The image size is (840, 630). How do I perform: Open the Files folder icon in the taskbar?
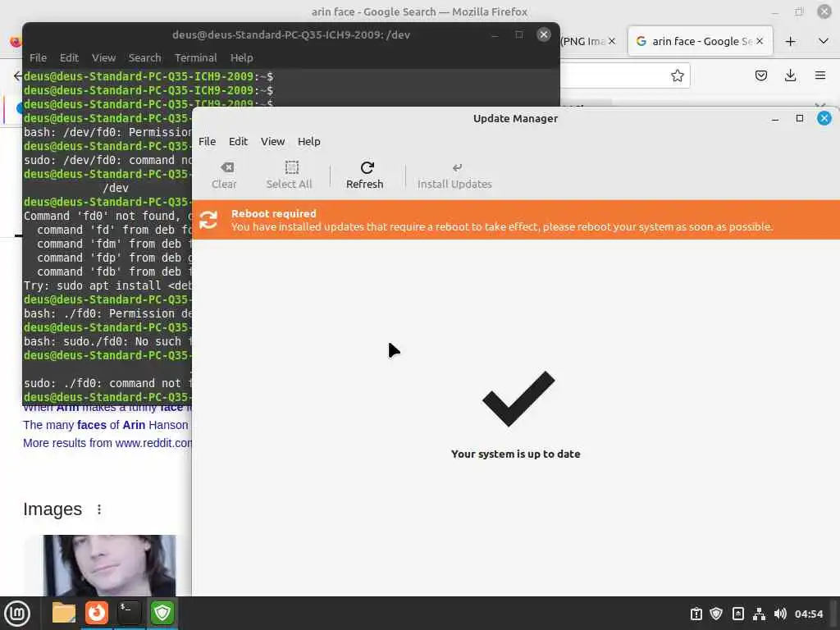tap(64, 613)
